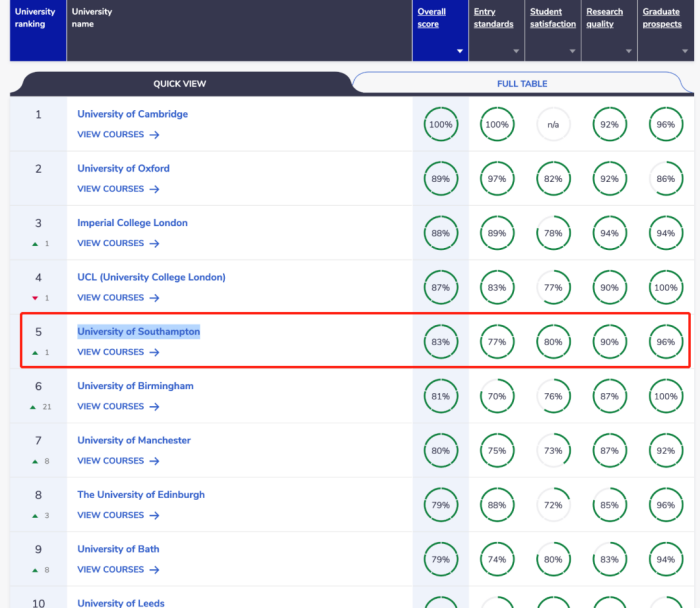Open University of Bath link
The width and height of the screenshot is (700, 608).
(x=118, y=549)
